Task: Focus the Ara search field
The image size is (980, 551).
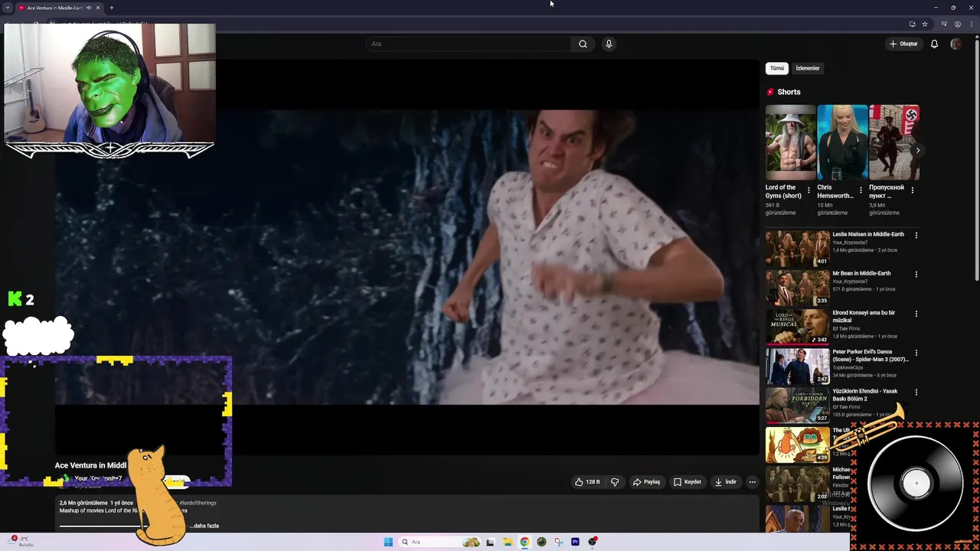Action: click(469, 44)
